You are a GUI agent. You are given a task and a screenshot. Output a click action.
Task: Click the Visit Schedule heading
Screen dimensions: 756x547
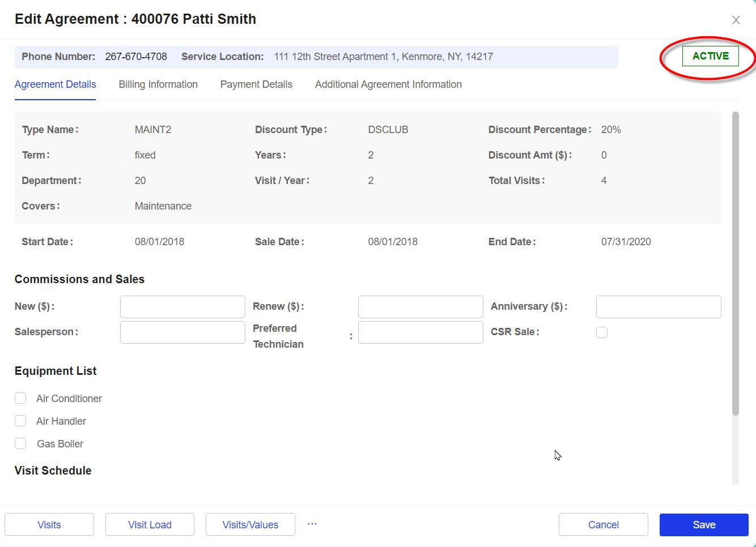(x=53, y=471)
